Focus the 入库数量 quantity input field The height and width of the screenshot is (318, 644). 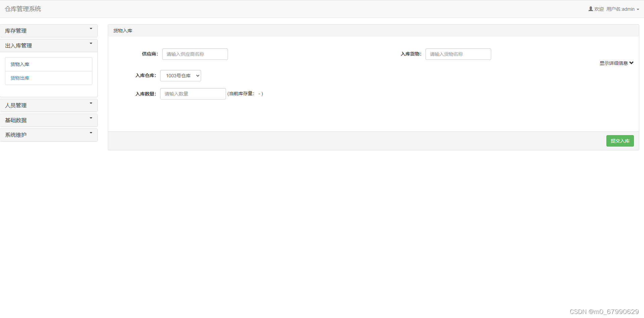tap(193, 94)
